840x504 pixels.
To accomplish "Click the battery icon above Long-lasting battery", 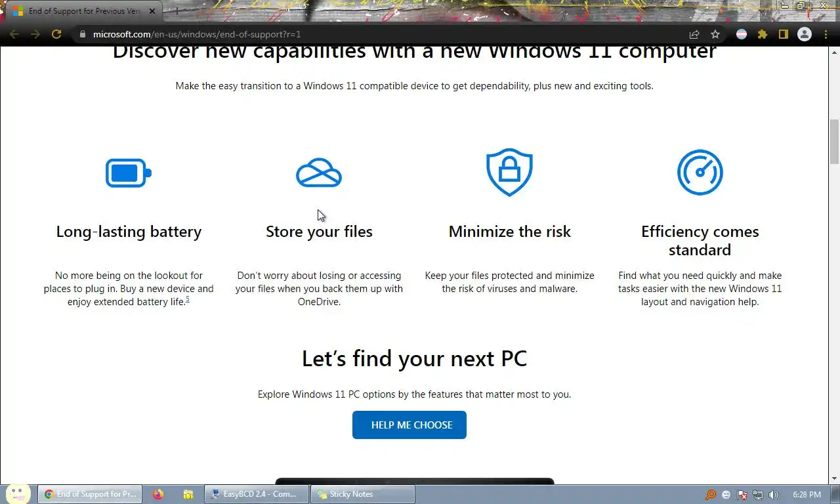I will pyautogui.click(x=129, y=173).
